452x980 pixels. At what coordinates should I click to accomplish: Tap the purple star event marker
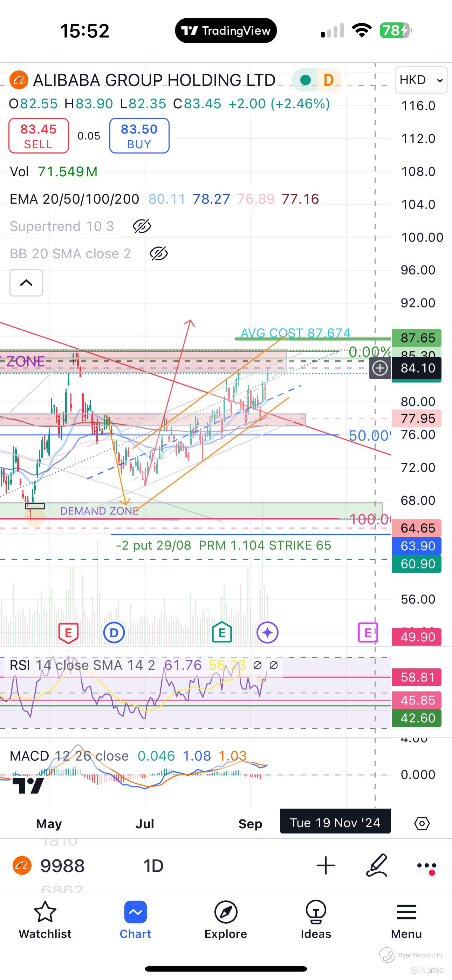tap(267, 633)
